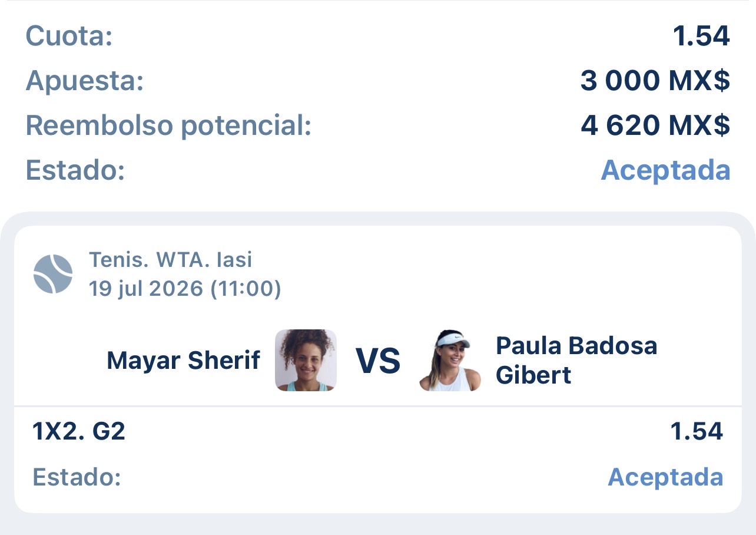This screenshot has width=756, height=535.
Task: Tap the player photo beside Paula Badosa Gibert name
Action: [x=450, y=360]
